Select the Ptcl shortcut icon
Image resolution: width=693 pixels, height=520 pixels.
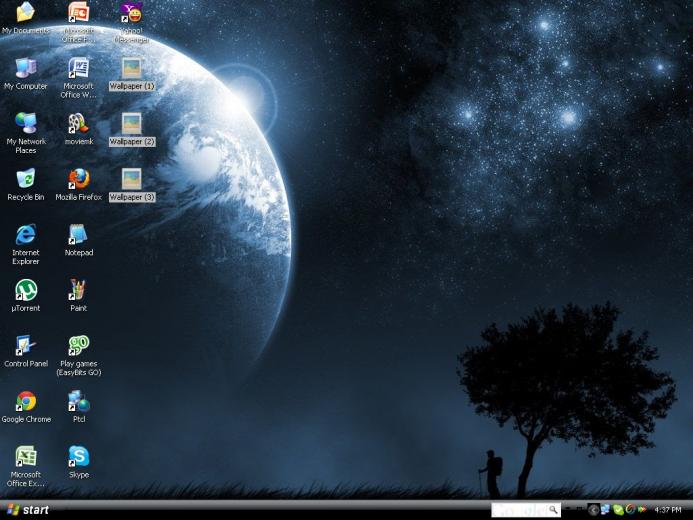tap(79, 407)
